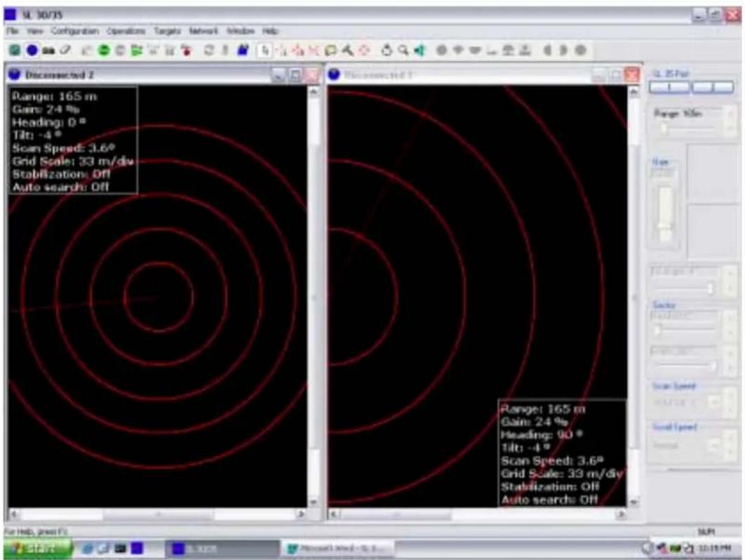Click the Range stepper arrows in side panel
745x560 pixels.
(x=730, y=121)
